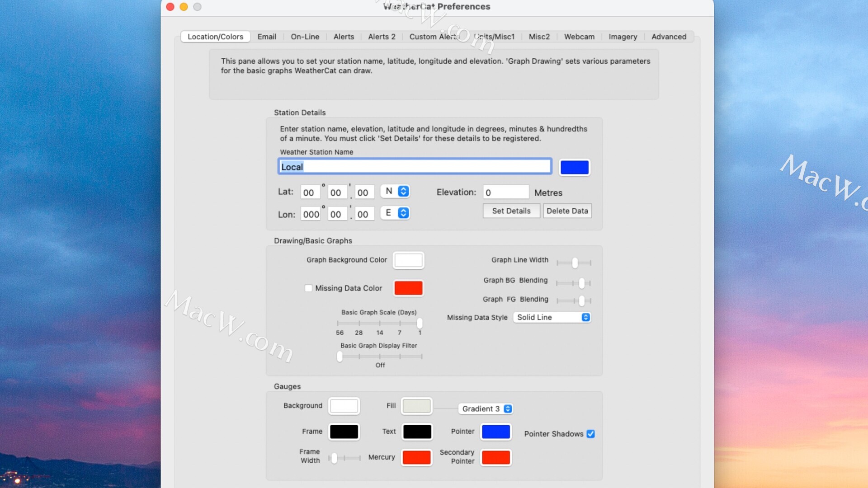This screenshot has height=488, width=868.
Task: Click the red Missing Data Color swatch
Action: (x=408, y=288)
